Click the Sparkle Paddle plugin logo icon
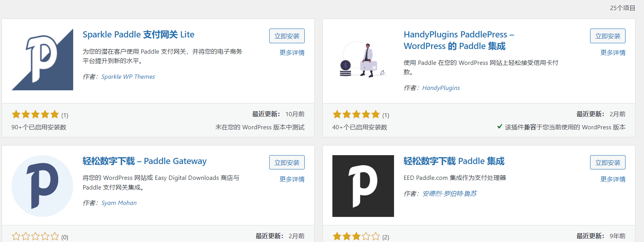The height and width of the screenshot is (242, 644). pyautogui.click(x=42, y=59)
